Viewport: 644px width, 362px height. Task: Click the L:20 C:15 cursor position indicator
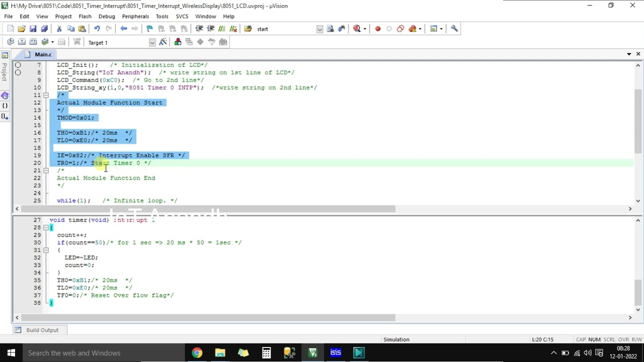click(x=542, y=339)
